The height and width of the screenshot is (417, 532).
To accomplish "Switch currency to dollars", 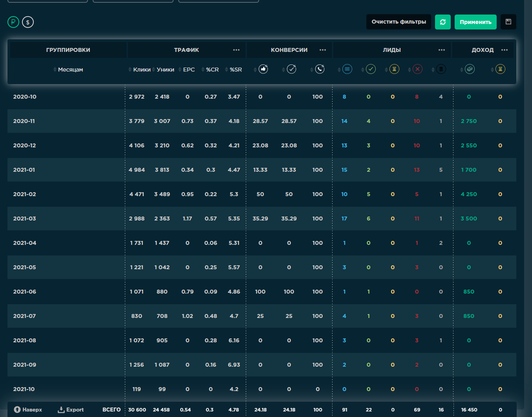I will 28,22.
